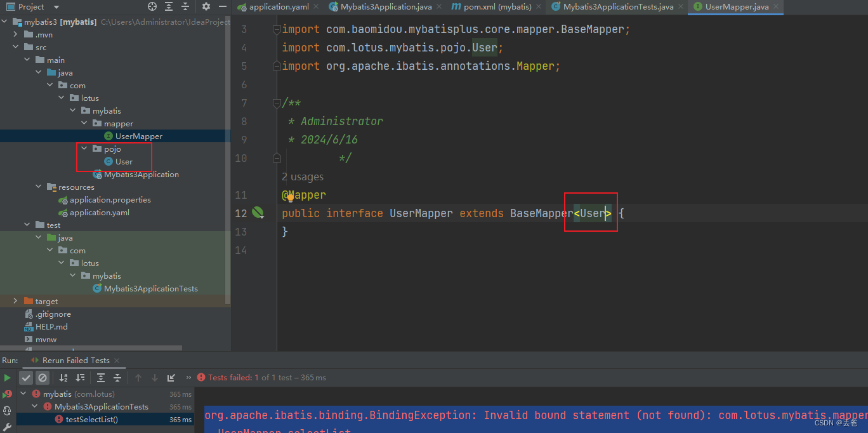The image size is (868, 433).
Task: Toggle auto-test icon in the Run sidebar
Action: (8, 411)
